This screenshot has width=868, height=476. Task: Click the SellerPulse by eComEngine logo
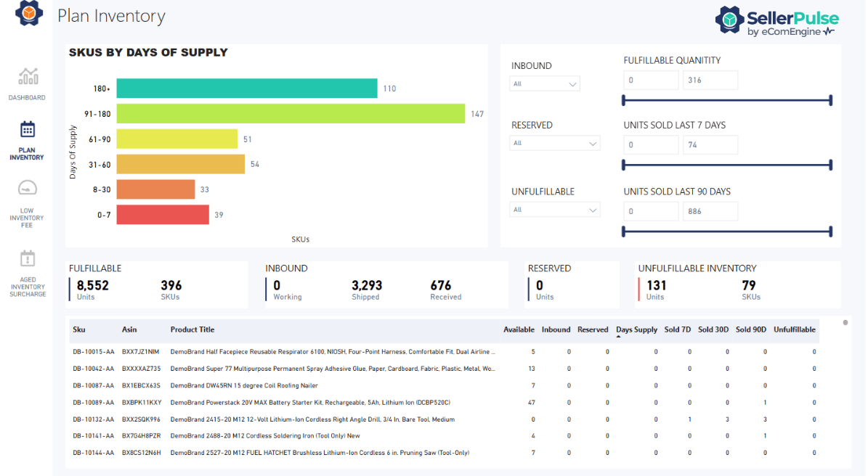[776, 22]
